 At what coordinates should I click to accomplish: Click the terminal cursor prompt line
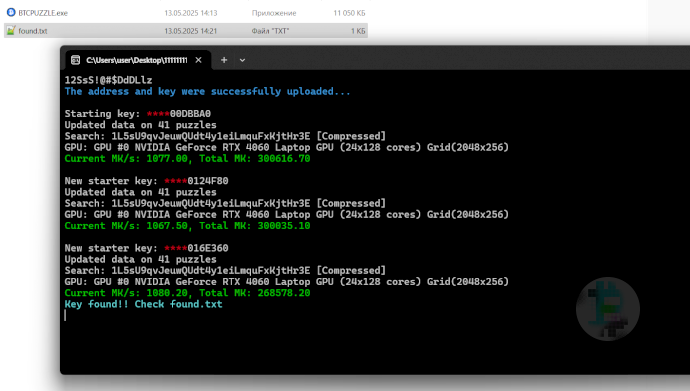[x=65, y=315]
